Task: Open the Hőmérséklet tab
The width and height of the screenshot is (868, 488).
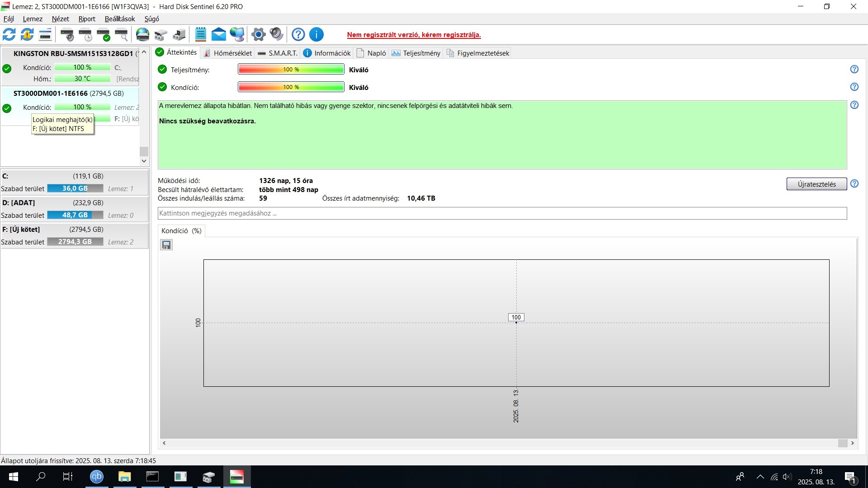Action: click(227, 53)
